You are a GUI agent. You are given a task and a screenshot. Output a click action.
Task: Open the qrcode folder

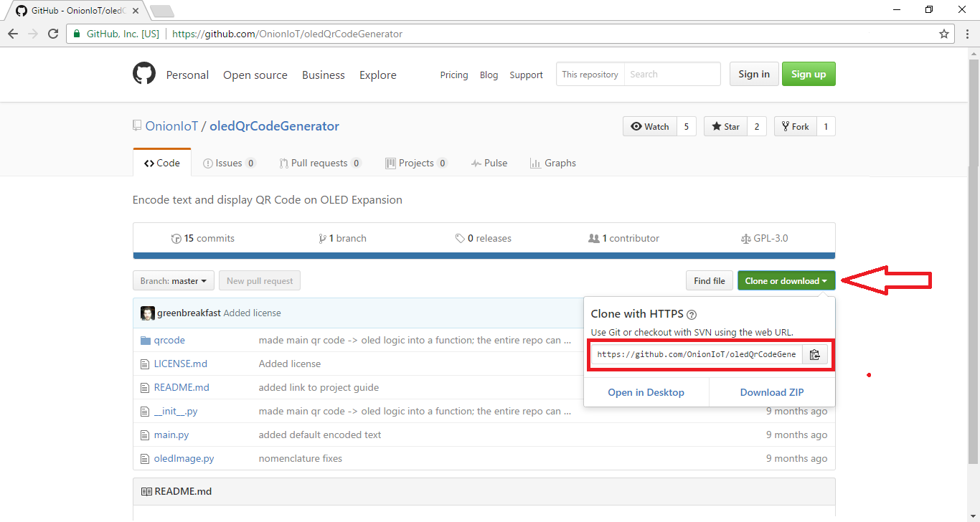point(169,341)
